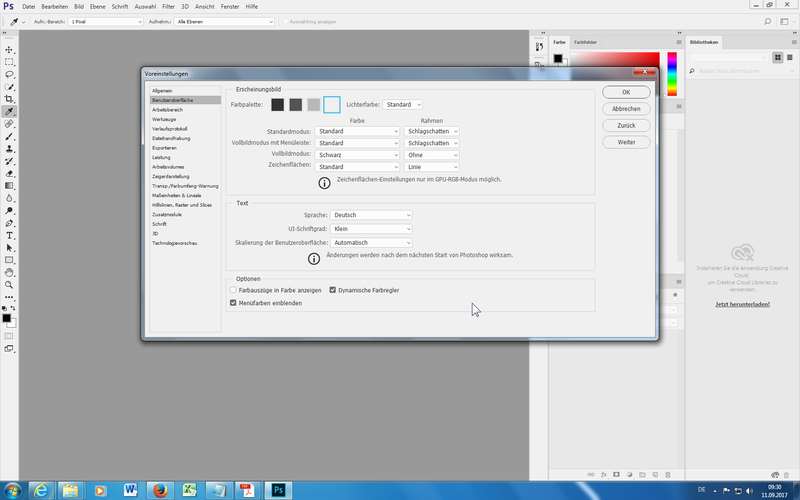Image resolution: width=800 pixels, height=500 pixels.
Task: Select the Crop tool
Action: (x=9, y=99)
